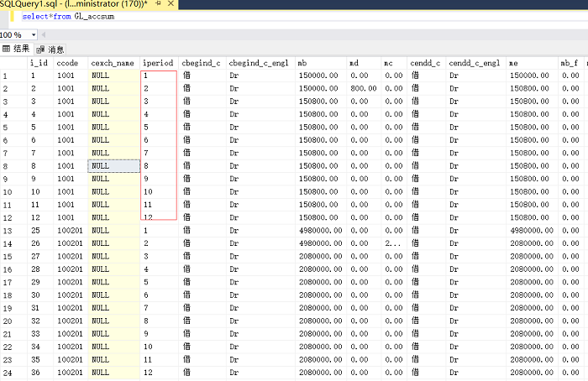Close the SQLQuery1.sql tab

(171, 3)
